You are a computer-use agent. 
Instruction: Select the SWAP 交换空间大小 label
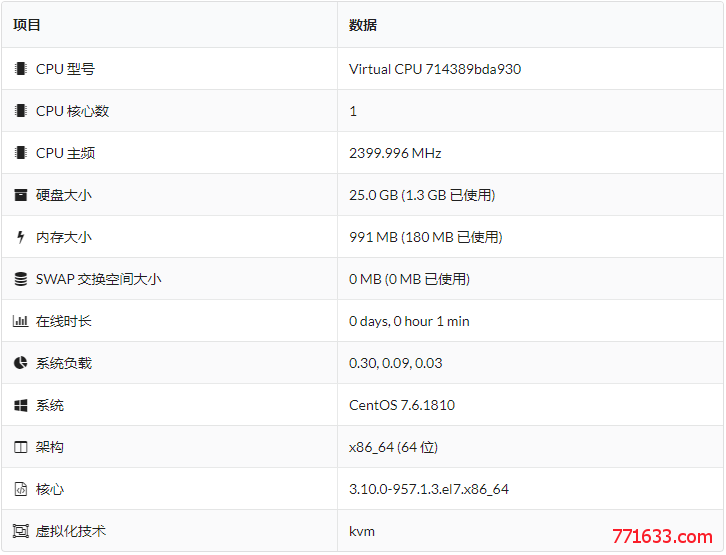[98, 279]
